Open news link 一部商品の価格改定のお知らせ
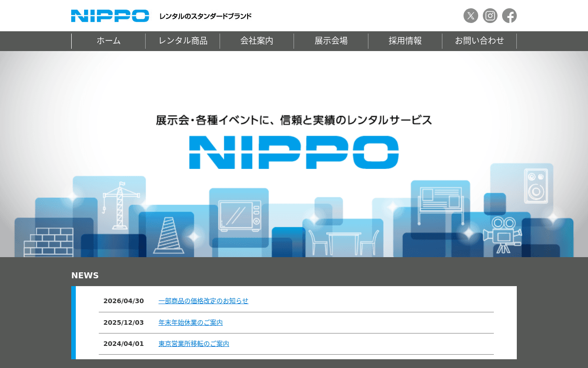 pos(204,301)
